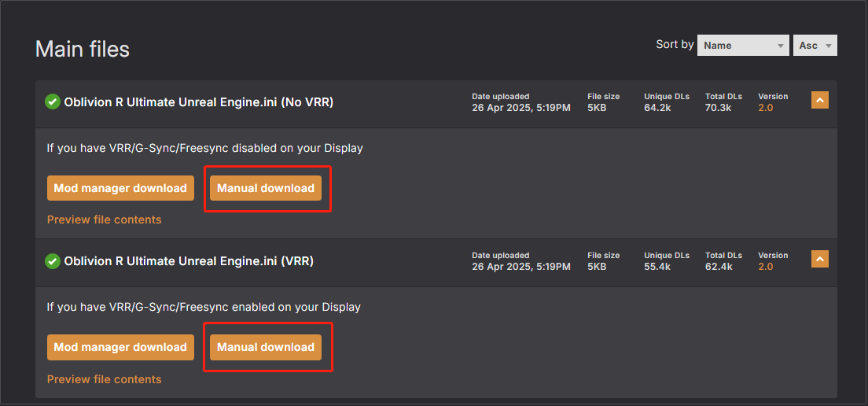Click green checkmark icon beside No VRR file
Viewport: 868px width, 406px height.
point(53,101)
